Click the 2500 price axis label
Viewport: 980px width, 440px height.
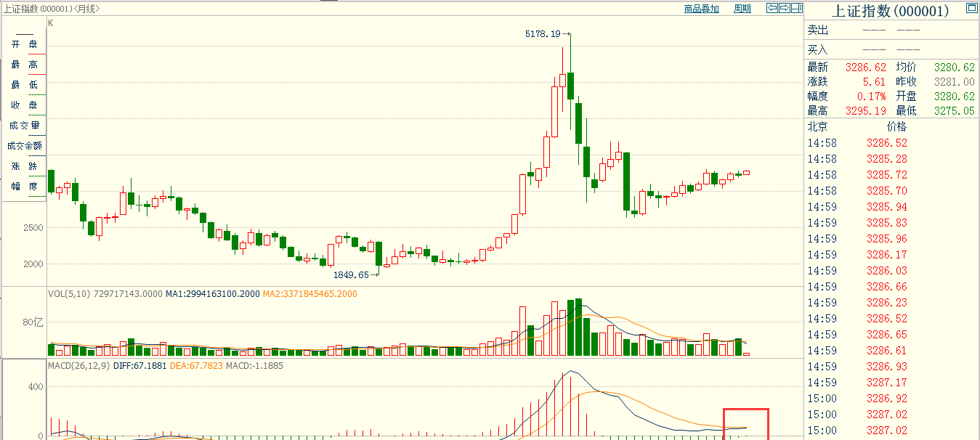click(x=33, y=227)
